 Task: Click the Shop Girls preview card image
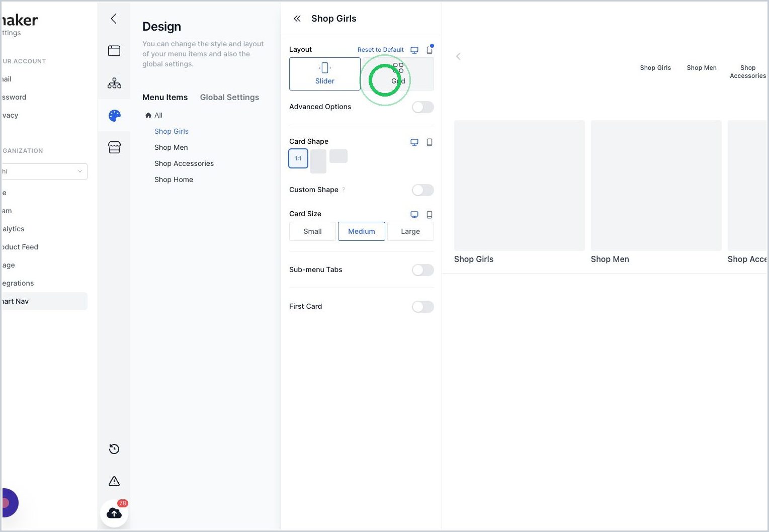[520, 186]
